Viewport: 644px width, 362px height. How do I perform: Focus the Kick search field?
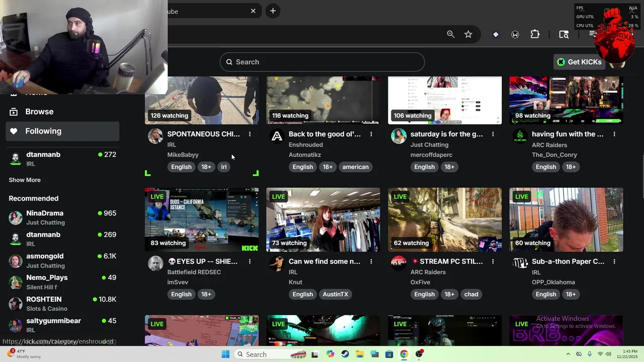pyautogui.click(x=322, y=62)
